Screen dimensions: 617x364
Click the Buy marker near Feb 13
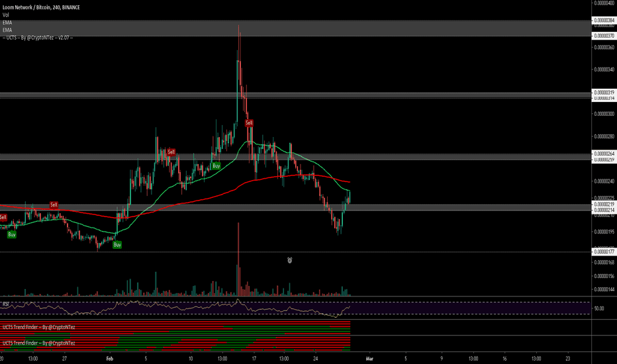click(x=216, y=166)
